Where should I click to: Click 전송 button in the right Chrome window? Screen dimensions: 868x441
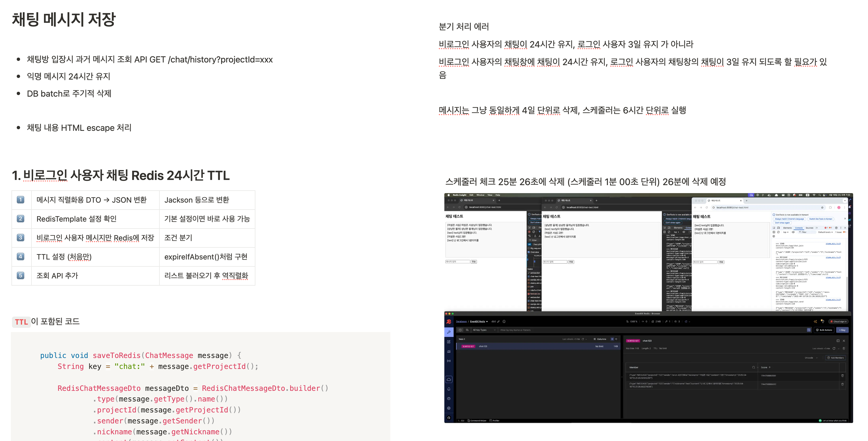click(x=721, y=262)
